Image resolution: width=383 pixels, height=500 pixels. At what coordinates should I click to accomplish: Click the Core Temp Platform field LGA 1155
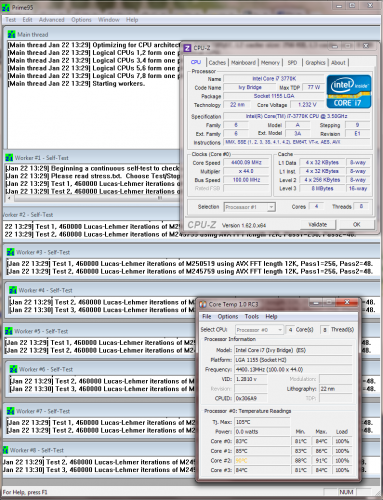[x=293, y=360]
